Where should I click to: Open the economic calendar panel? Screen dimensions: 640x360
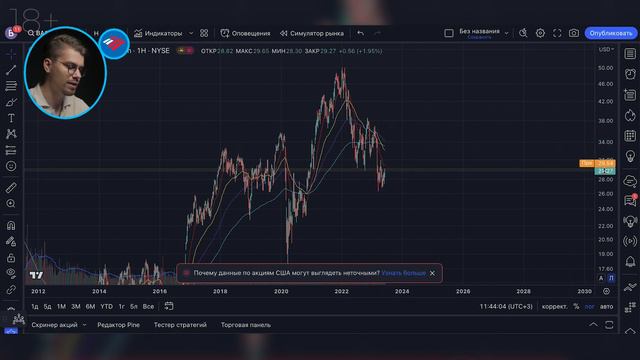click(630, 136)
